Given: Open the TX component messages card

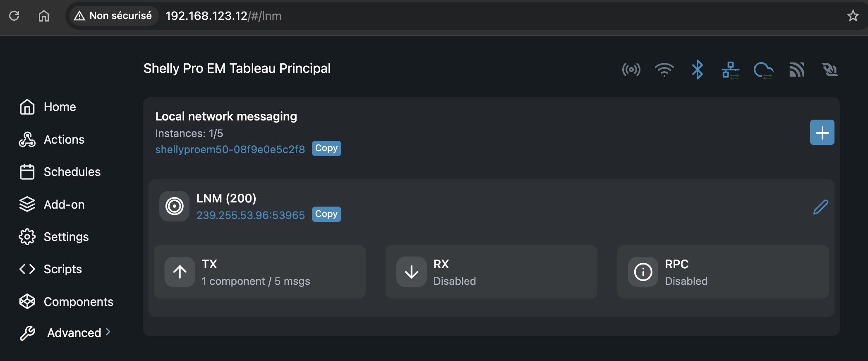Looking at the screenshot, I should point(259,272).
